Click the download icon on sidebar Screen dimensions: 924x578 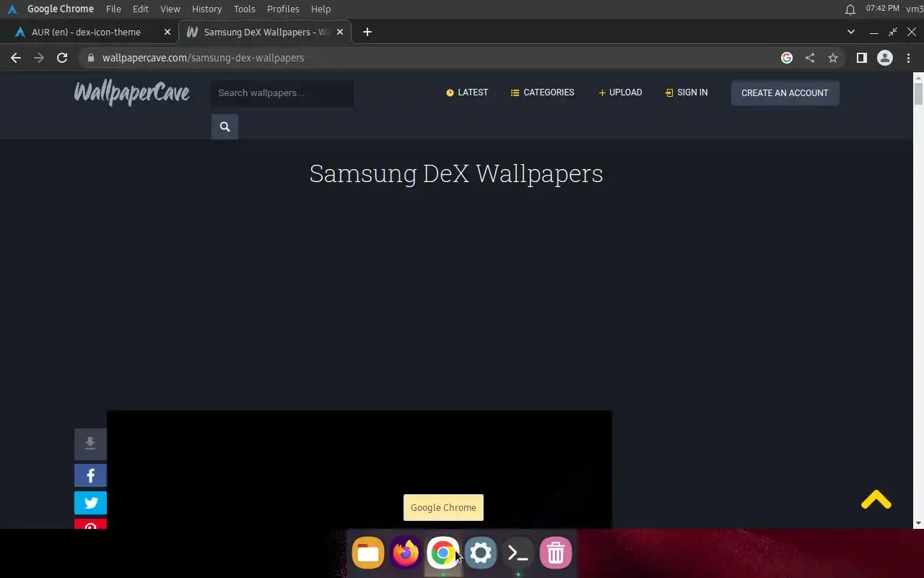click(90, 444)
